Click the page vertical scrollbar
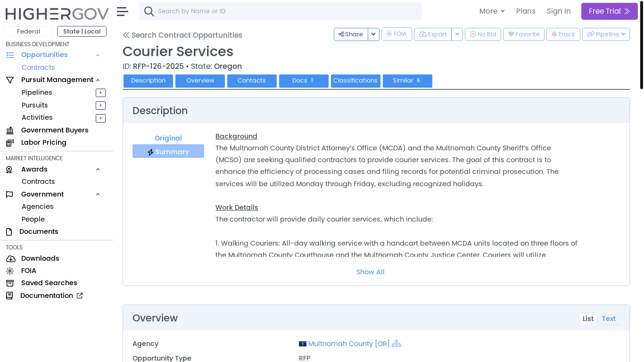 642,45
